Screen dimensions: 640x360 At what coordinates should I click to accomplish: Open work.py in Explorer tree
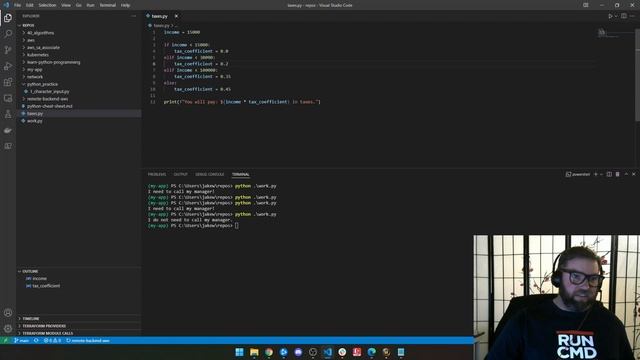[x=34, y=121]
